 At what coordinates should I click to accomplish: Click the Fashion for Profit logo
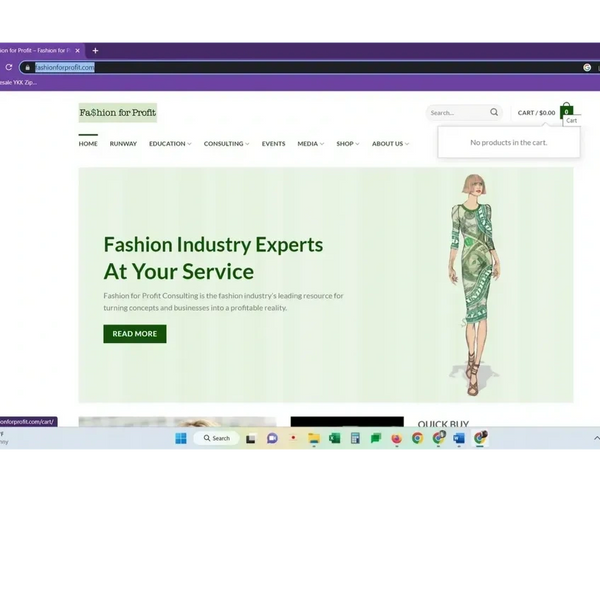click(118, 112)
